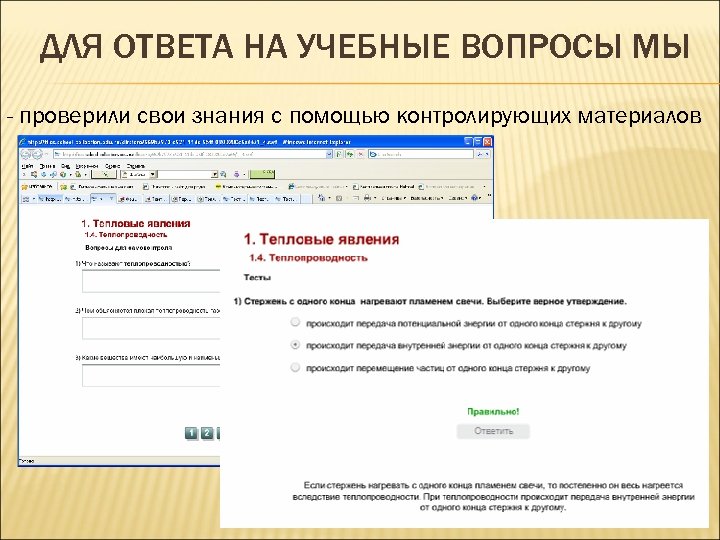This screenshot has height=540, width=720.
Task: Open the Правка menu
Action: (x=47, y=166)
